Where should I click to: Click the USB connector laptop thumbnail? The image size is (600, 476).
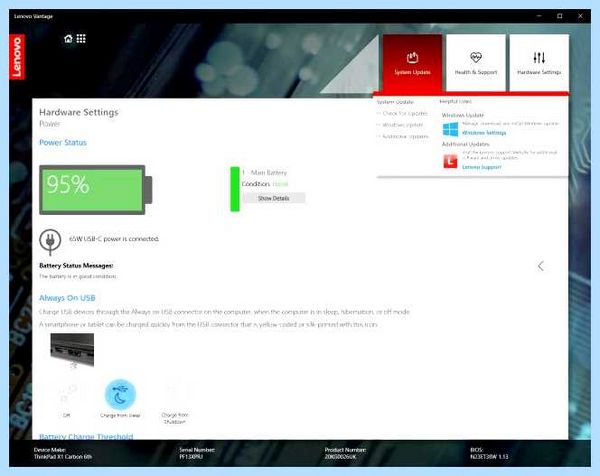[72, 350]
